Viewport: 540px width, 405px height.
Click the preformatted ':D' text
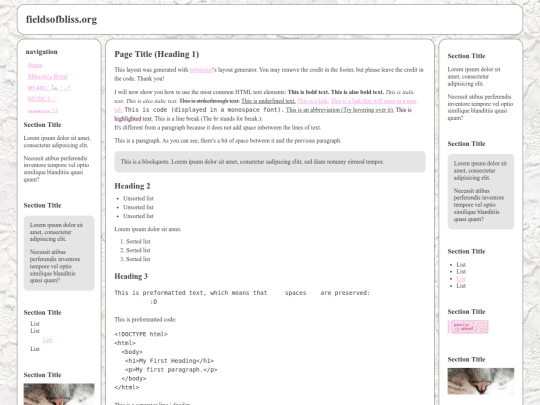(154, 302)
